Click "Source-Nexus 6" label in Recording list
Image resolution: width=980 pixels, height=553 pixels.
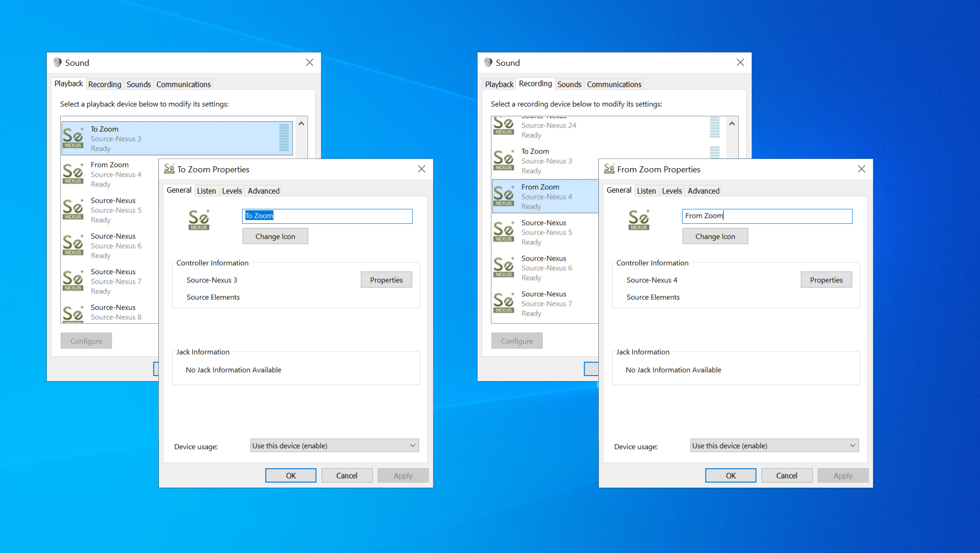coord(547,268)
